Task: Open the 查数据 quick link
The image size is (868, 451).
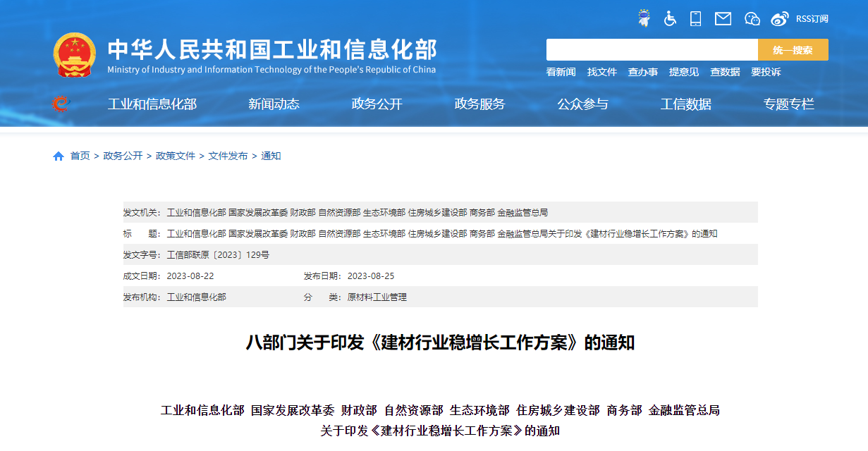Action: coord(724,72)
